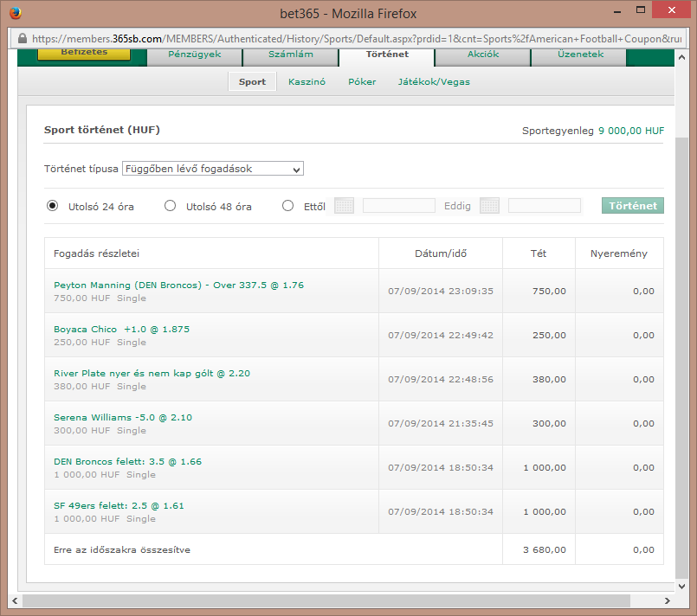697x616 pixels.
Task: Go to the Póker history section
Action: 362,81
